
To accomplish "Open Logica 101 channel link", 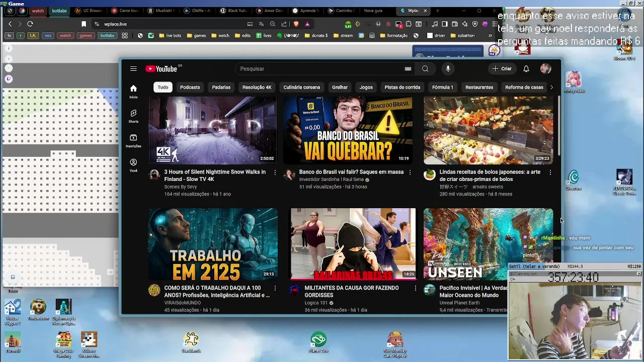I will click(316, 303).
